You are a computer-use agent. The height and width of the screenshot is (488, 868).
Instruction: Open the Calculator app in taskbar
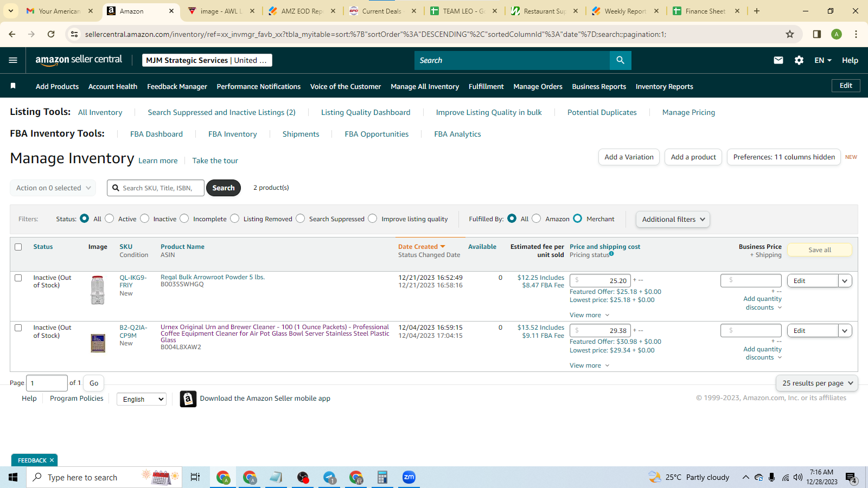tap(382, 477)
